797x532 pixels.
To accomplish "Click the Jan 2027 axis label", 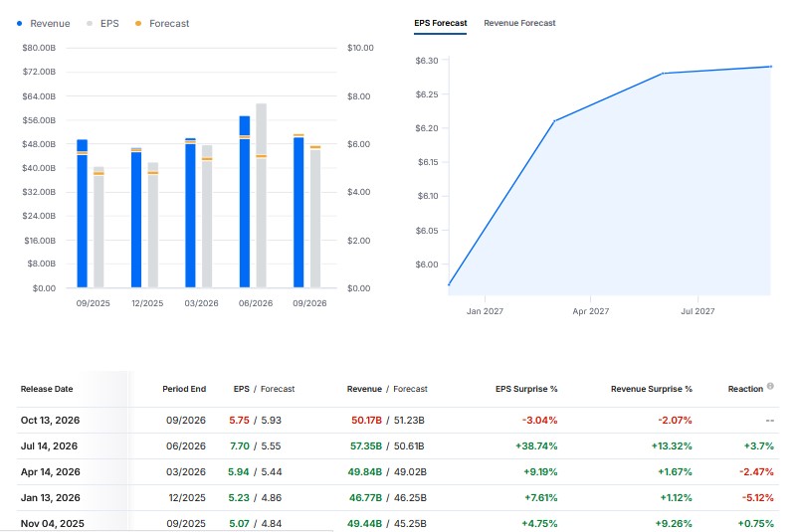I will [485, 311].
